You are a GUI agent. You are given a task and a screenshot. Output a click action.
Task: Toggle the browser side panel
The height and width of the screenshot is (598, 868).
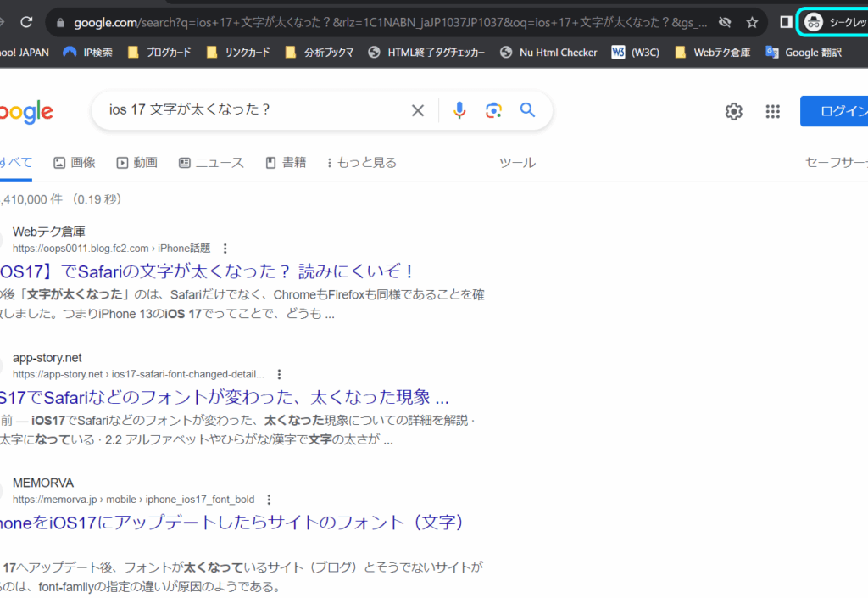pyautogui.click(x=786, y=22)
